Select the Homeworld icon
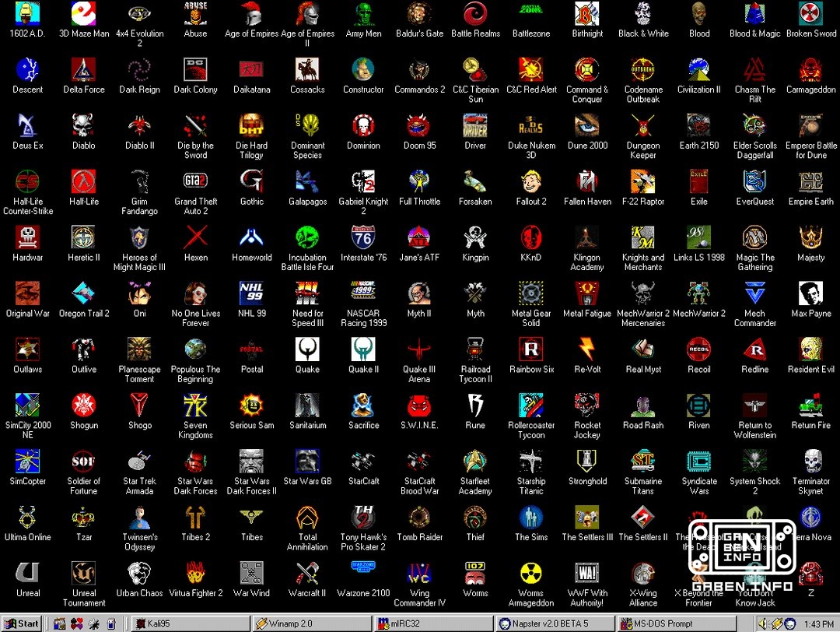 click(x=252, y=237)
